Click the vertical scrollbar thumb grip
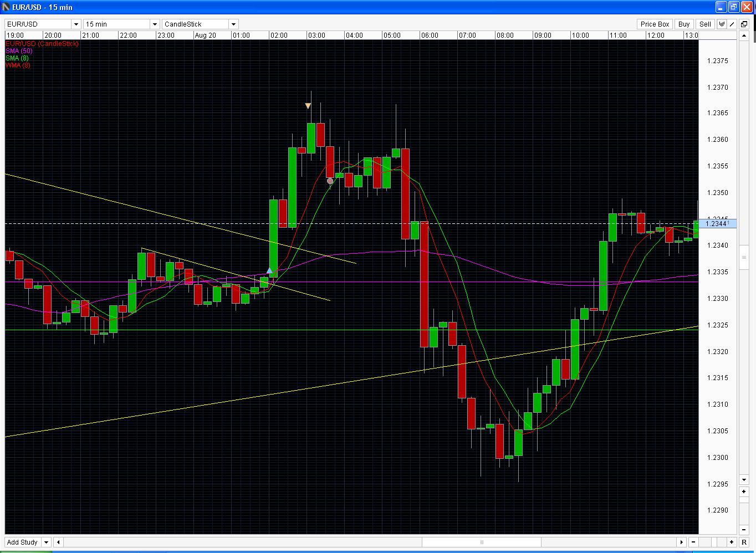Image resolution: width=756 pixels, height=553 pixels. (744, 257)
